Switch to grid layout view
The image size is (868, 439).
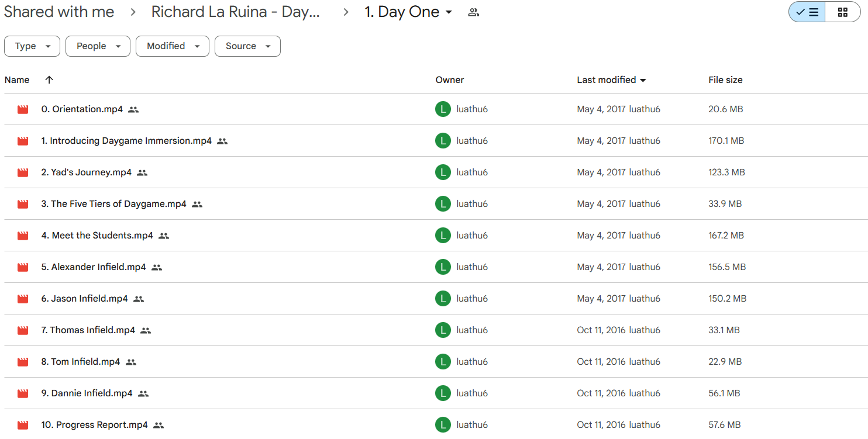click(843, 12)
